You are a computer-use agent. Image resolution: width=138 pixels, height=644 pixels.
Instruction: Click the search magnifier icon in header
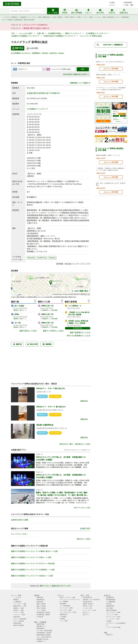(44, 11)
